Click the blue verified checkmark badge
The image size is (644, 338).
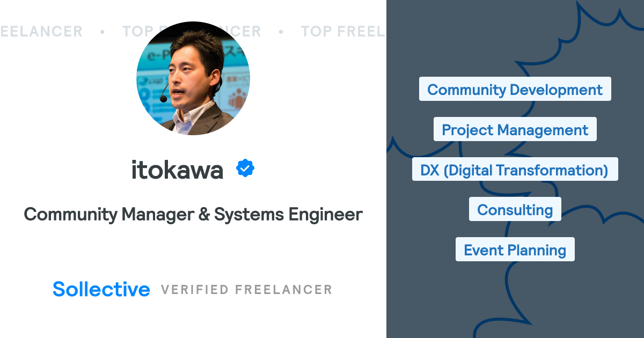coord(245,169)
